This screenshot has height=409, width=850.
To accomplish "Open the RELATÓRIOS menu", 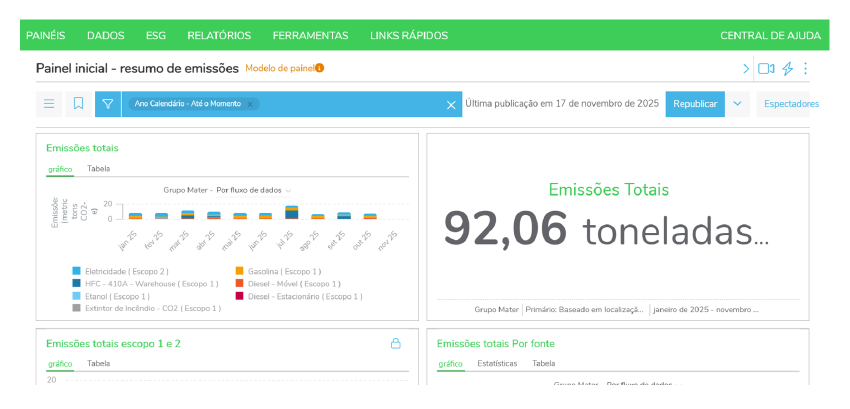I will [x=219, y=35].
